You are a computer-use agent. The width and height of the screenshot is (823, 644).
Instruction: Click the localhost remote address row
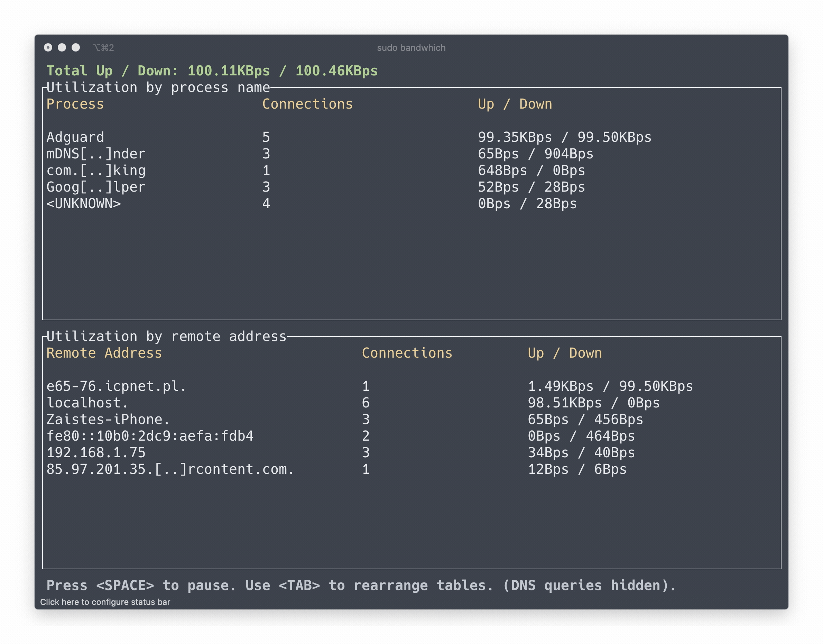(87, 403)
